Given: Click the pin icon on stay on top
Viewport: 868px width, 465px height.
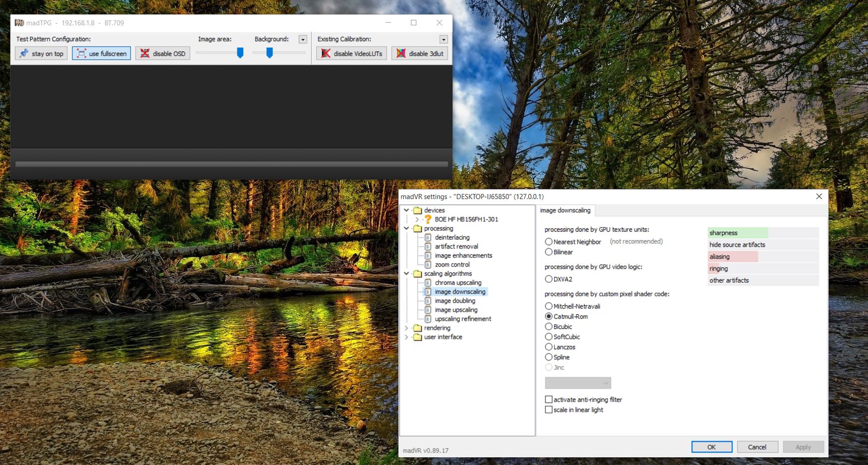Looking at the screenshot, I should click(x=24, y=54).
